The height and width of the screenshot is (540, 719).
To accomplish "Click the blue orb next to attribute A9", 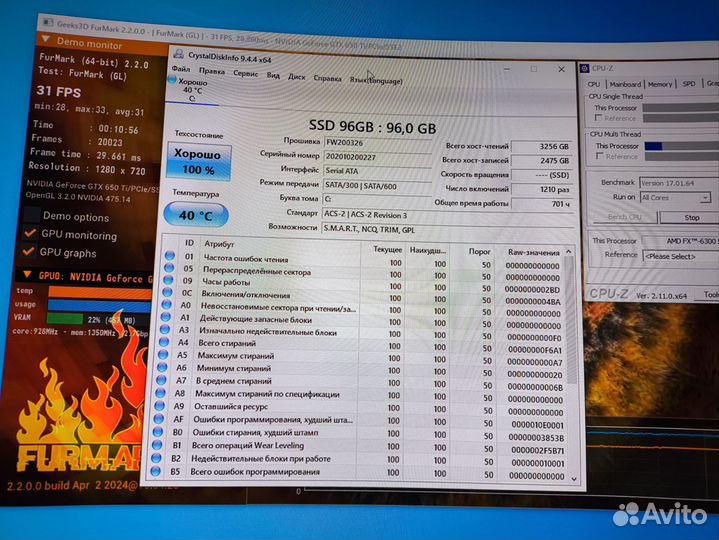I will (x=166, y=406).
